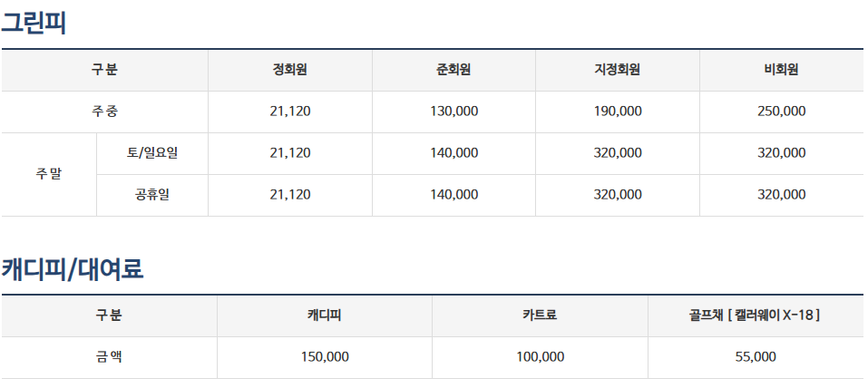Select the 주중 row label
Image resolution: width=868 pixels, height=388 pixels.
(x=104, y=112)
